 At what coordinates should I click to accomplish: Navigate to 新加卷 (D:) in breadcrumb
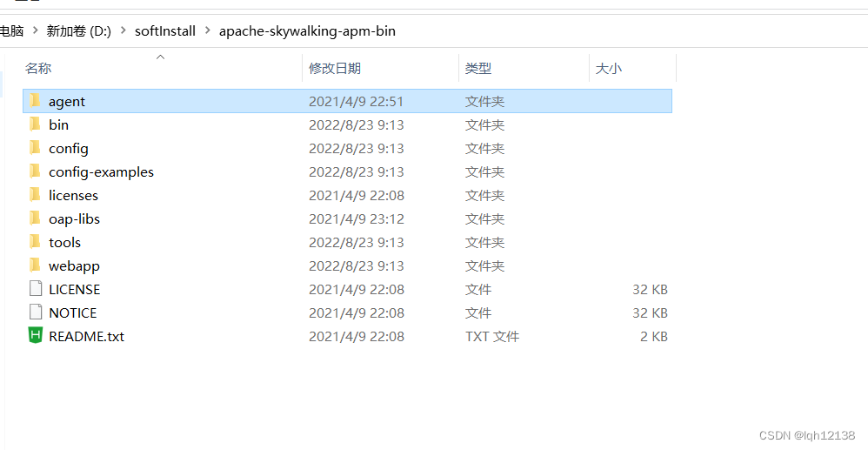tap(78, 31)
